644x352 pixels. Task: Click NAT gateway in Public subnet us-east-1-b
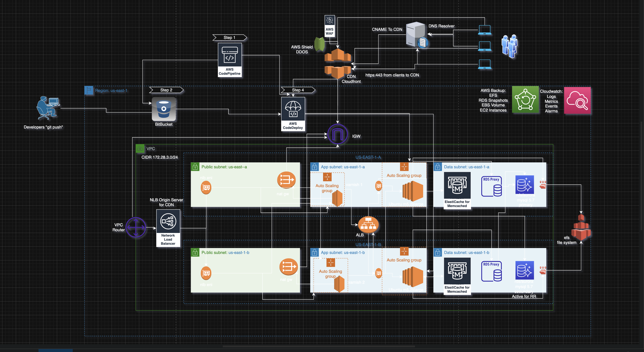pos(288,266)
